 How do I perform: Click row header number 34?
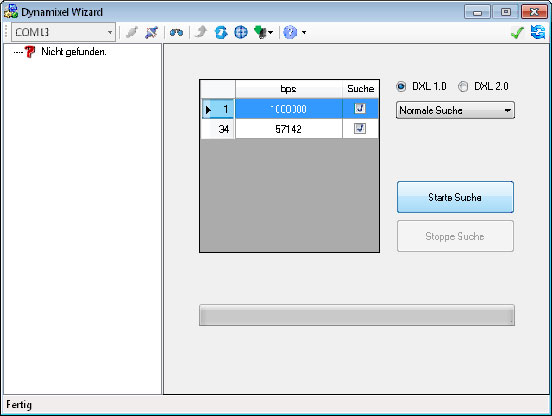click(x=218, y=129)
